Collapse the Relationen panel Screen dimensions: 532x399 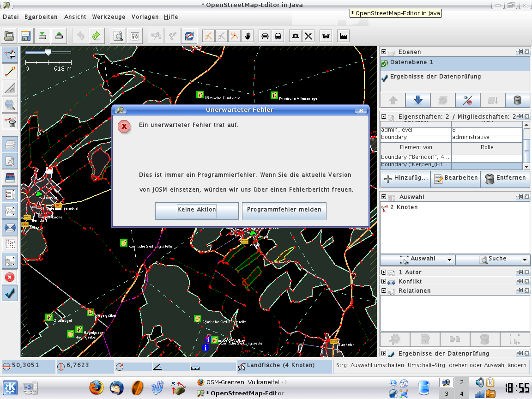(x=383, y=290)
